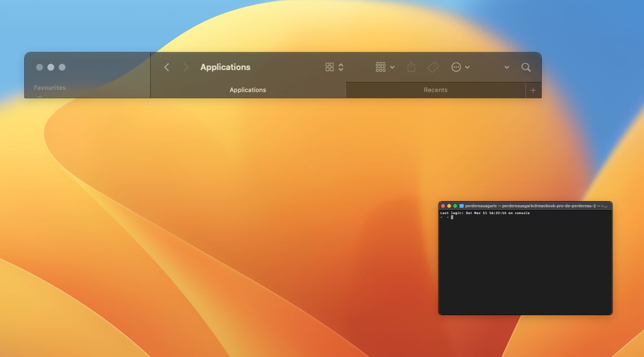644x357 pixels.
Task: Go back in Finder navigation
Action: click(x=167, y=67)
